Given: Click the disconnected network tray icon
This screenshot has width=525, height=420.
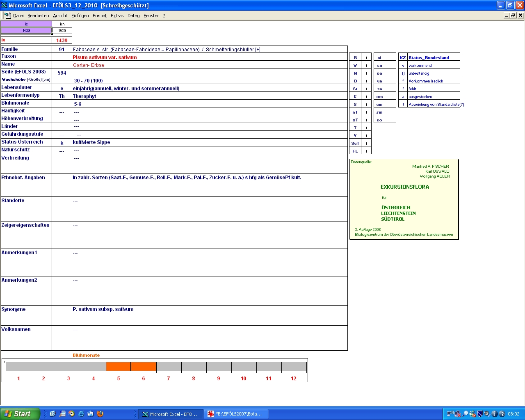Looking at the screenshot, I should (457, 414).
